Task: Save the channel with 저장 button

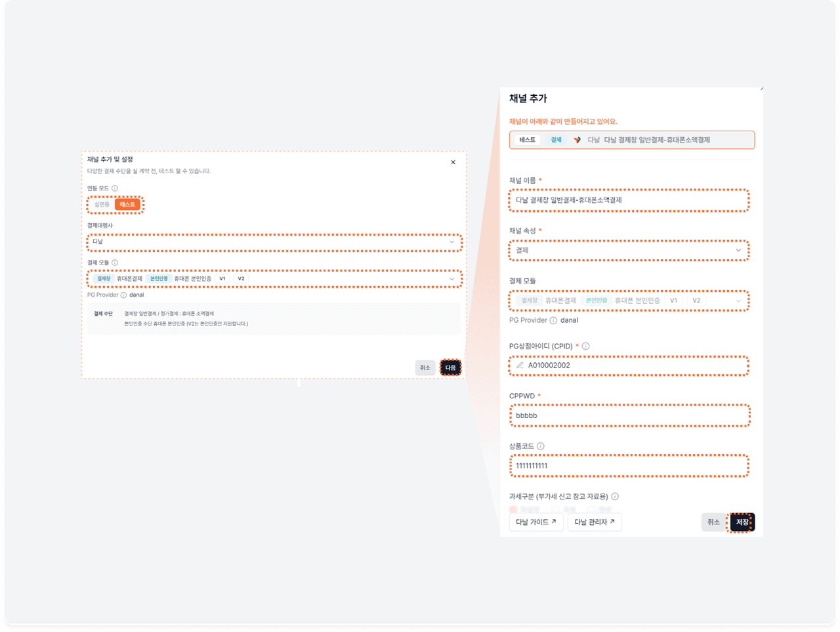Action: pos(742,522)
